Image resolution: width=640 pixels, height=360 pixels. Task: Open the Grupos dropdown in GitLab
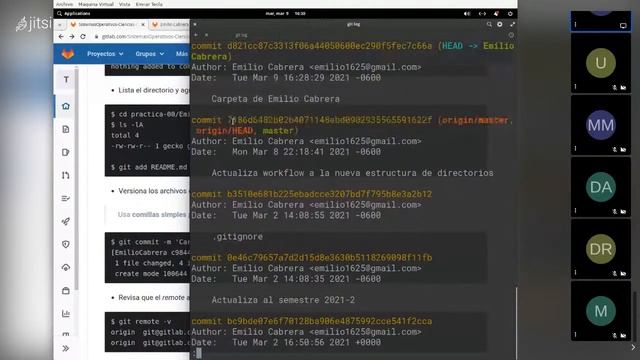point(149,54)
